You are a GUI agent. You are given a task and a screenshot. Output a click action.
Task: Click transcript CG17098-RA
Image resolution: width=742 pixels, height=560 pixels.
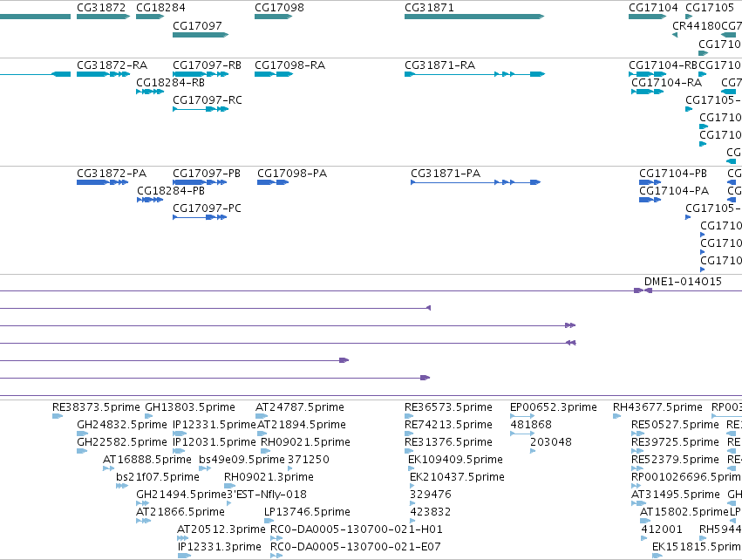(274, 74)
